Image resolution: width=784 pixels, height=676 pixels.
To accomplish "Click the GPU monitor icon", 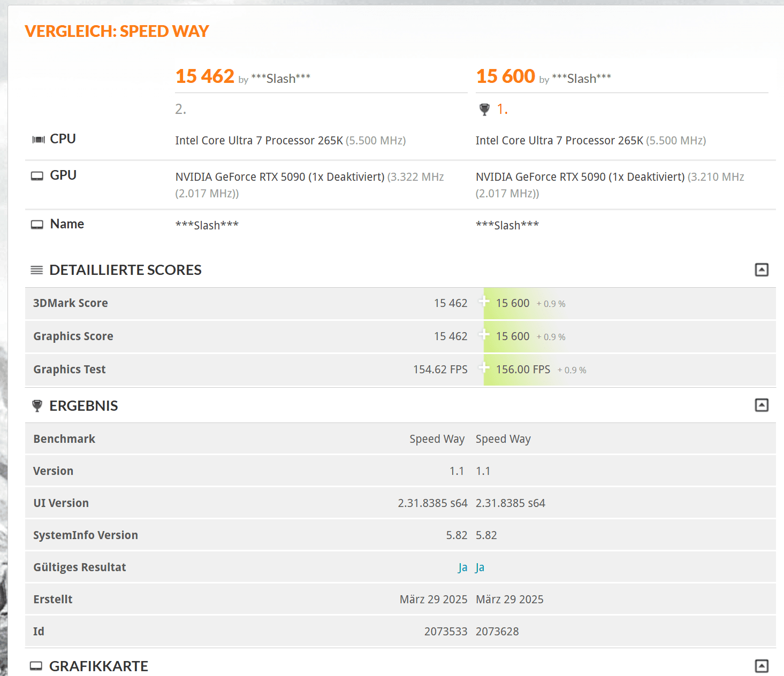I will coord(37,176).
